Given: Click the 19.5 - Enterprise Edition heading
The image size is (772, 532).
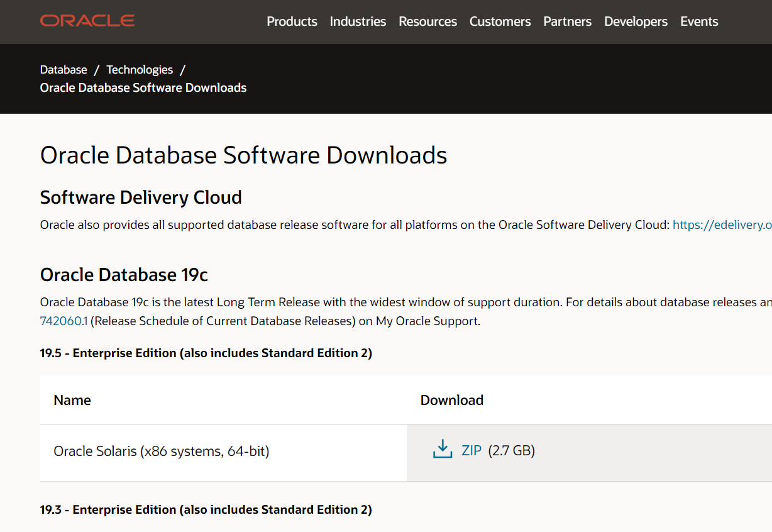Looking at the screenshot, I should click(206, 353).
